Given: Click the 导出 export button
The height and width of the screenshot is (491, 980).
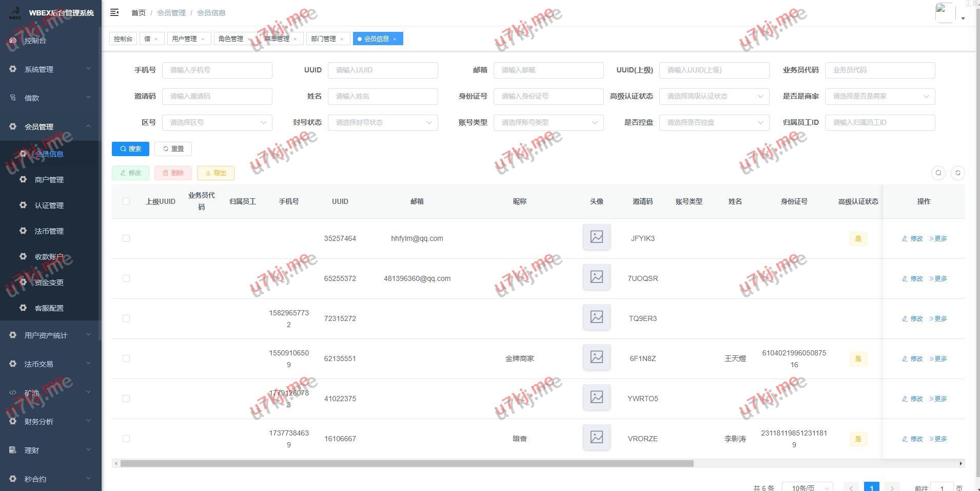Looking at the screenshot, I should 215,173.
